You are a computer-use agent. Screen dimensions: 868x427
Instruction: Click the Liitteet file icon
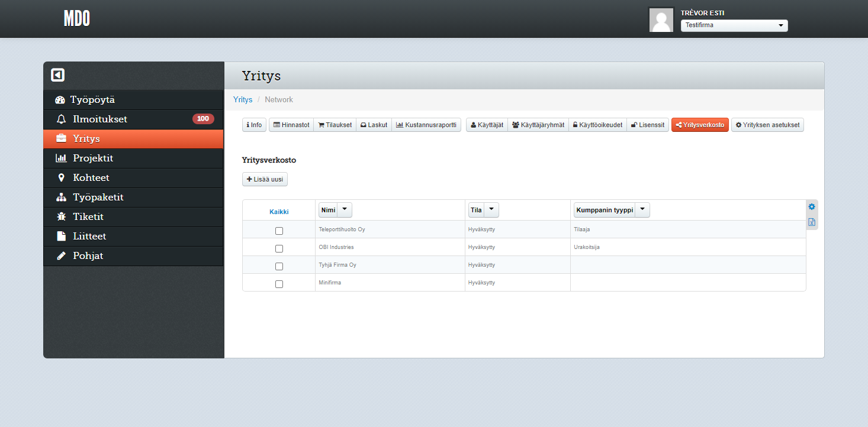61,237
